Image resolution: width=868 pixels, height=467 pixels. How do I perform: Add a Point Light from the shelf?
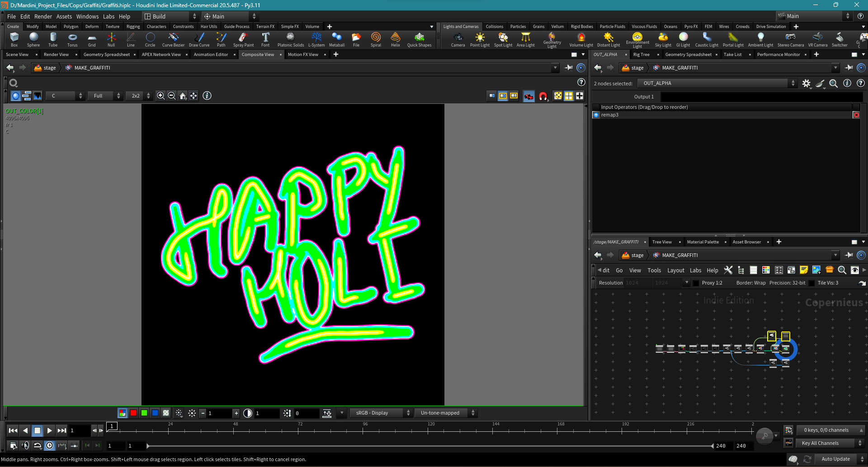tap(480, 39)
